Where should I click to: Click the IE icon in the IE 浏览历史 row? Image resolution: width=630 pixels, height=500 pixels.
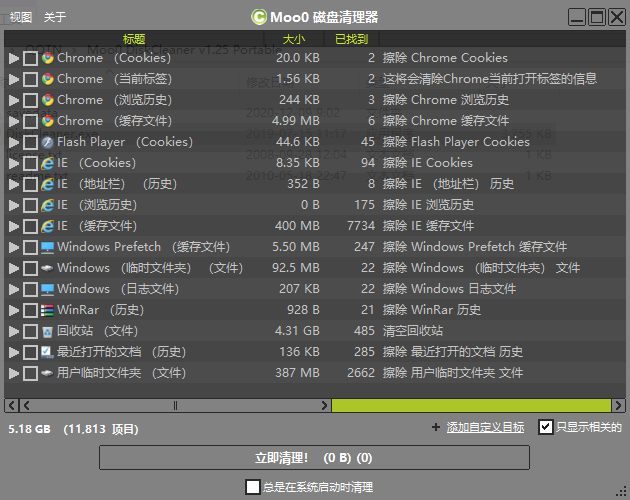click(x=47, y=205)
